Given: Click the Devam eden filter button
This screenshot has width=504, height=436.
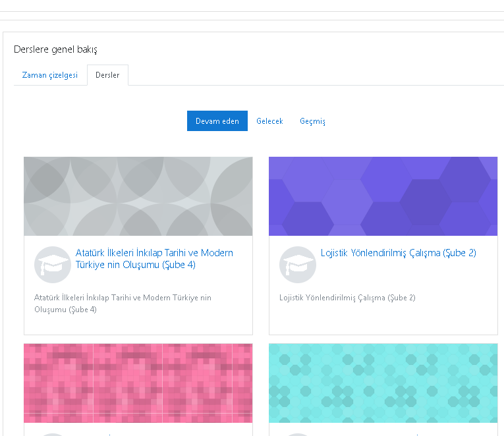Looking at the screenshot, I should pos(217,121).
